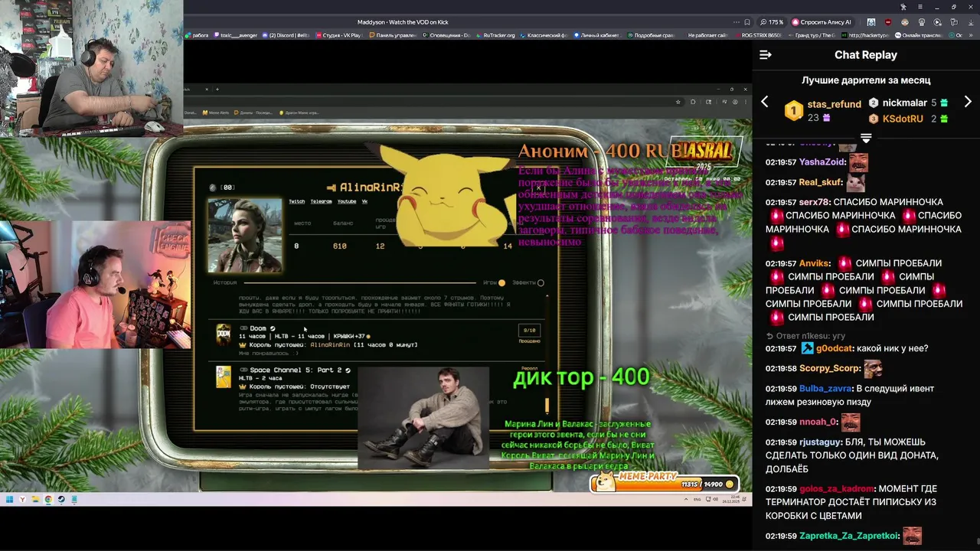Viewport: 980px width, 551px height.
Task: Open 'Личный кабинет' bookmark
Action: click(598, 35)
